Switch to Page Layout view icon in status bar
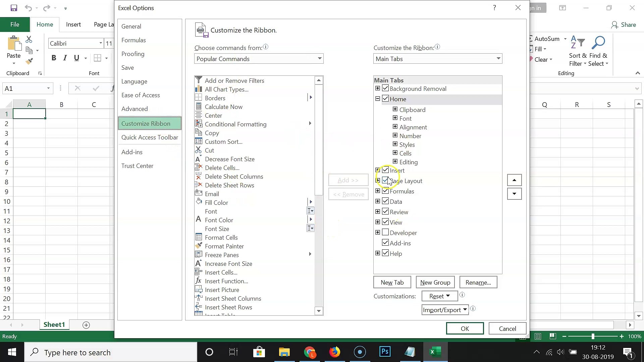Screen dimensions: 644x362 click(553, 336)
